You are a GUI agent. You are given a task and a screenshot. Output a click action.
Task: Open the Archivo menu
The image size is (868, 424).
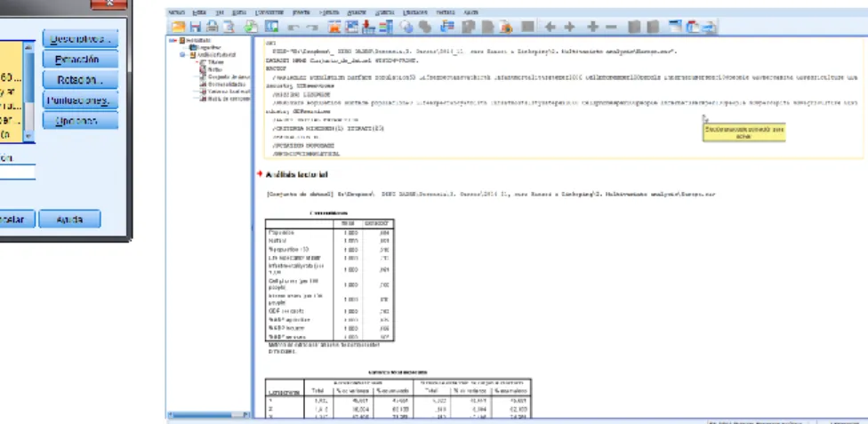(176, 12)
